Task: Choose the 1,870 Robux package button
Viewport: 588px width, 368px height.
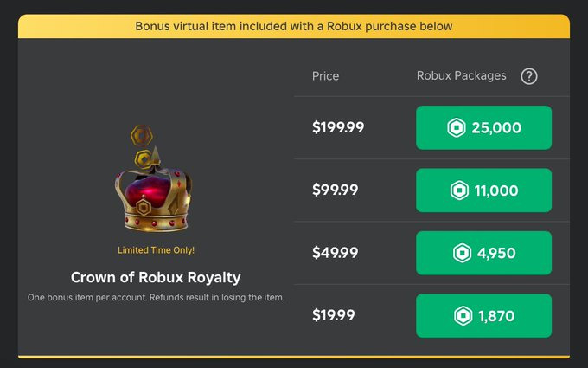Action: coord(483,316)
